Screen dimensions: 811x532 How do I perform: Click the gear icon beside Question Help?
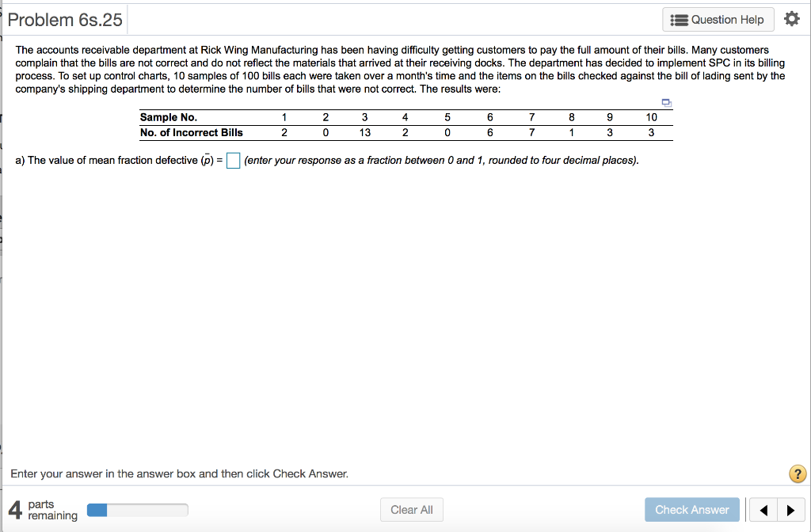(793, 19)
